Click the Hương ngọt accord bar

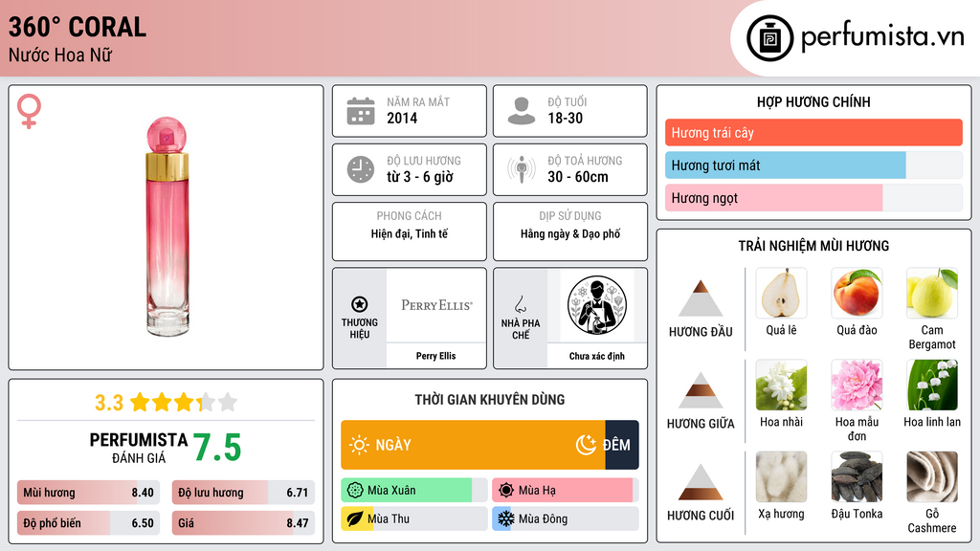[x=813, y=197]
